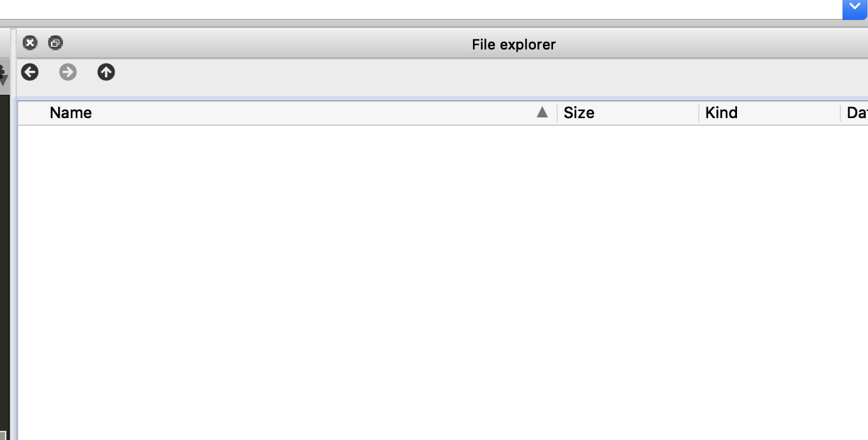Click the File explorer title bar
Image resolution: width=868 pixels, height=440 pixels.
coord(512,44)
